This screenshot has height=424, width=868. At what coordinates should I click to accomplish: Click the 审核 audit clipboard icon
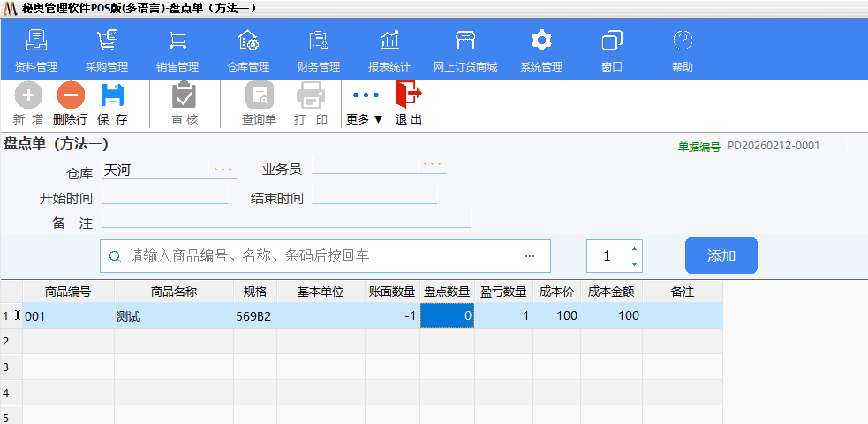pyautogui.click(x=184, y=95)
